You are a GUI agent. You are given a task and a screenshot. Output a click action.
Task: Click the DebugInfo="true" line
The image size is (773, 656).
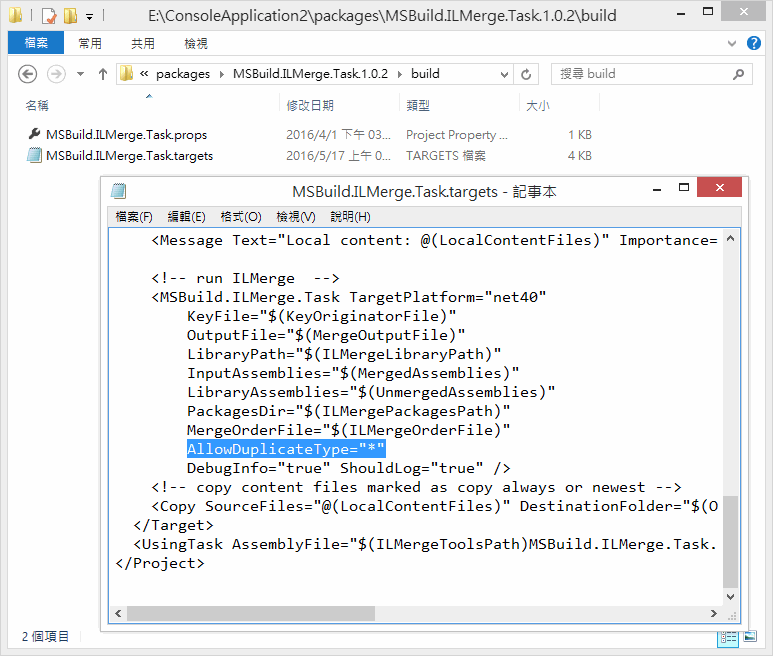349,468
